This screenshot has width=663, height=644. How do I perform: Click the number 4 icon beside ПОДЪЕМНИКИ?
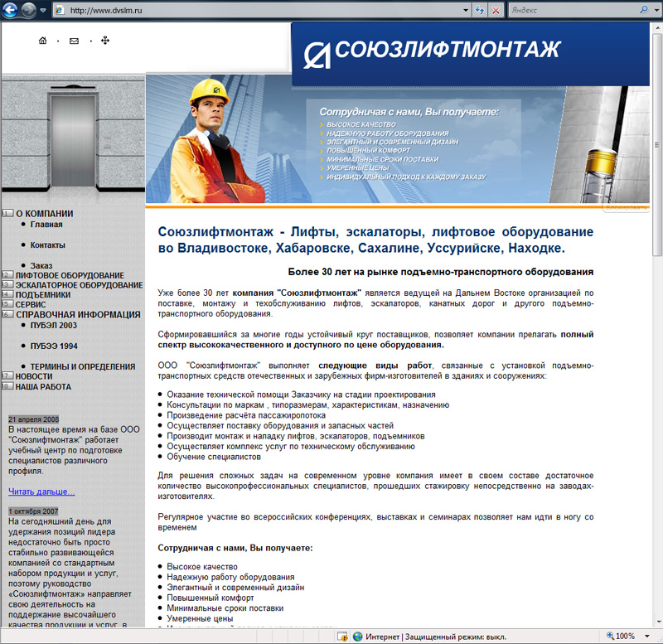(7, 294)
